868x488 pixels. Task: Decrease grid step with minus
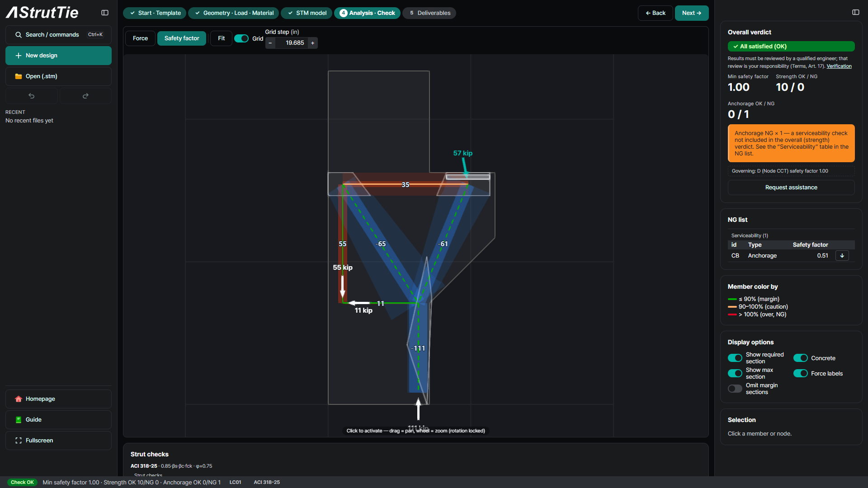pyautogui.click(x=270, y=43)
